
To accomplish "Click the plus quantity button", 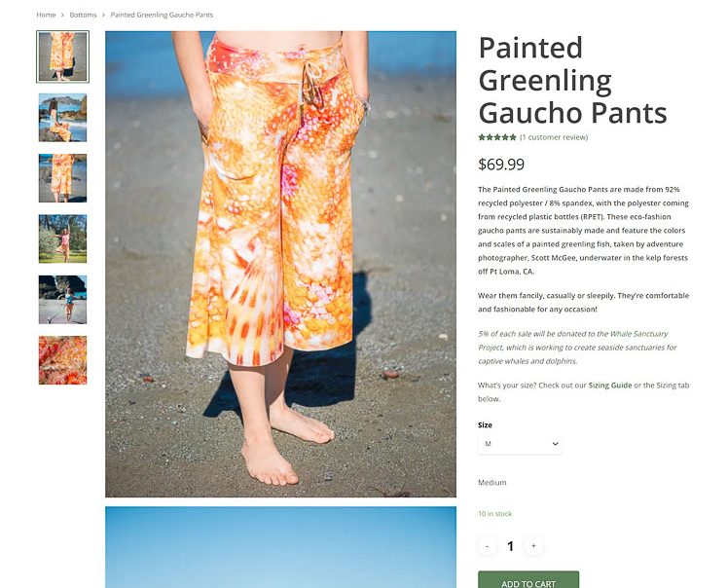I will (533, 546).
